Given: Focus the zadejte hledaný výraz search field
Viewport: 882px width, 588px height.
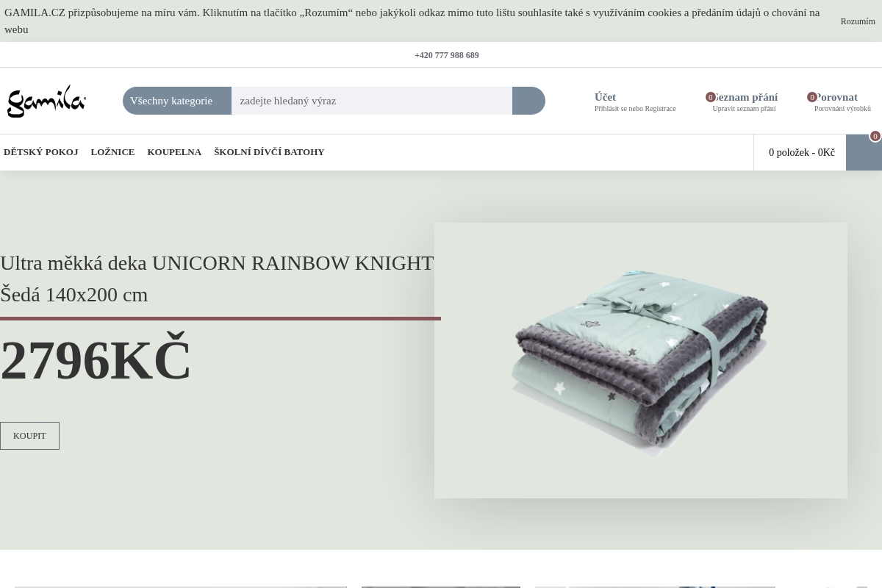Looking at the screenshot, I should 372,101.
